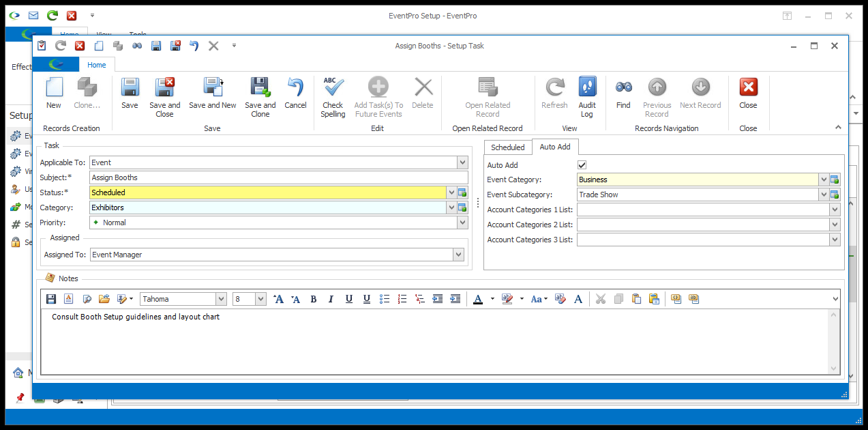Open Priority dropdown arrow
This screenshot has height=430, width=868.
[x=462, y=223]
